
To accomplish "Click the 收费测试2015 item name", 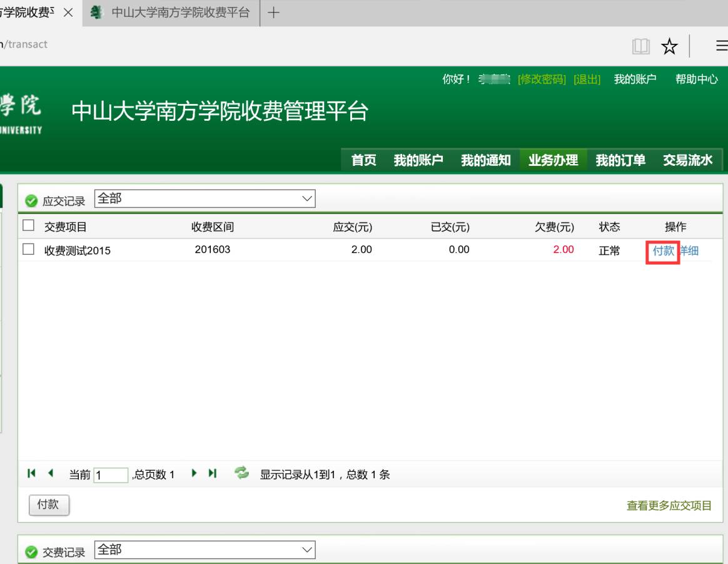I will tap(78, 250).
